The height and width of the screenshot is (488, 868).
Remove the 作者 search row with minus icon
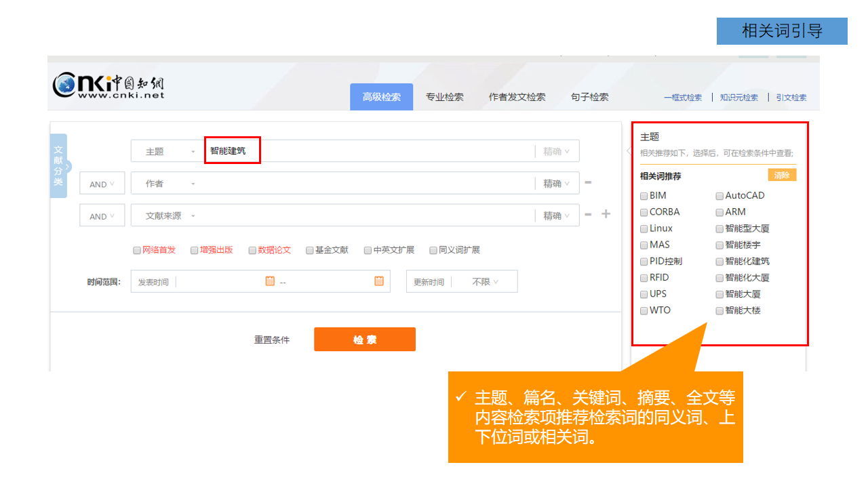(x=588, y=182)
